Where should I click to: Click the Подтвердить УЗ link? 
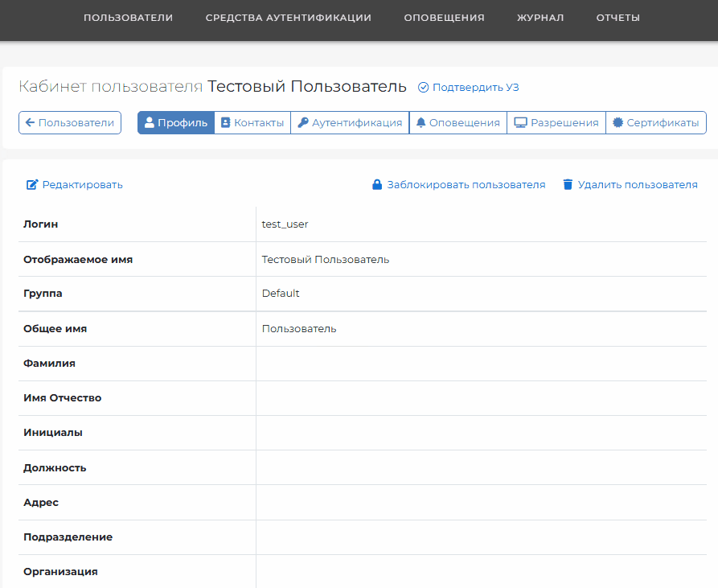click(x=475, y=88)
